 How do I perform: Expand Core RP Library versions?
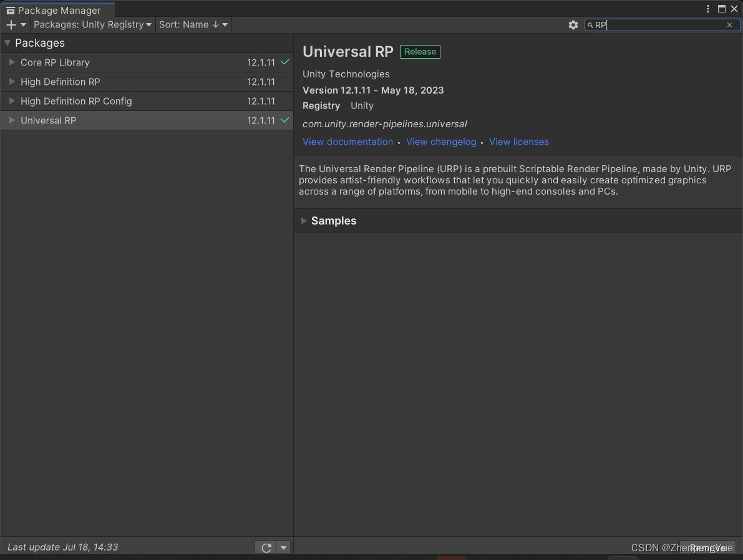pos(12,62)
